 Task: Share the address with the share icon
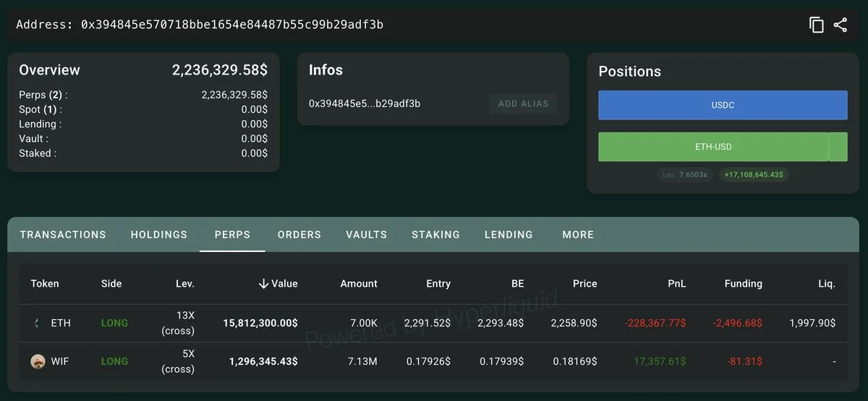[x=840, y=25]
